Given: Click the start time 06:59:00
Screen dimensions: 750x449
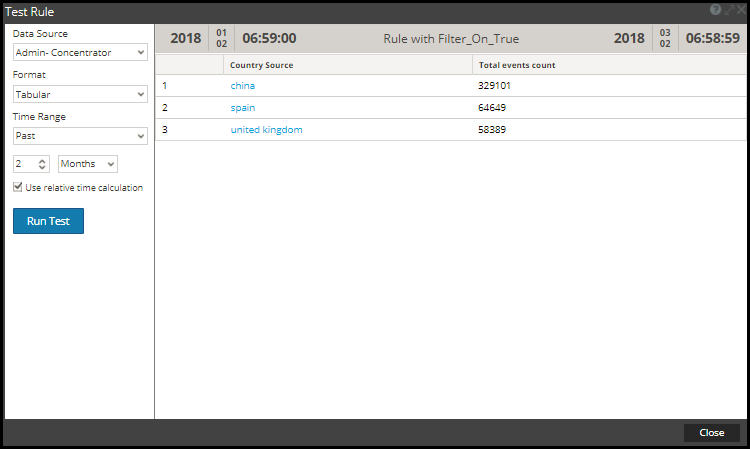Looking at the screenshot, I should pos(269,38).
